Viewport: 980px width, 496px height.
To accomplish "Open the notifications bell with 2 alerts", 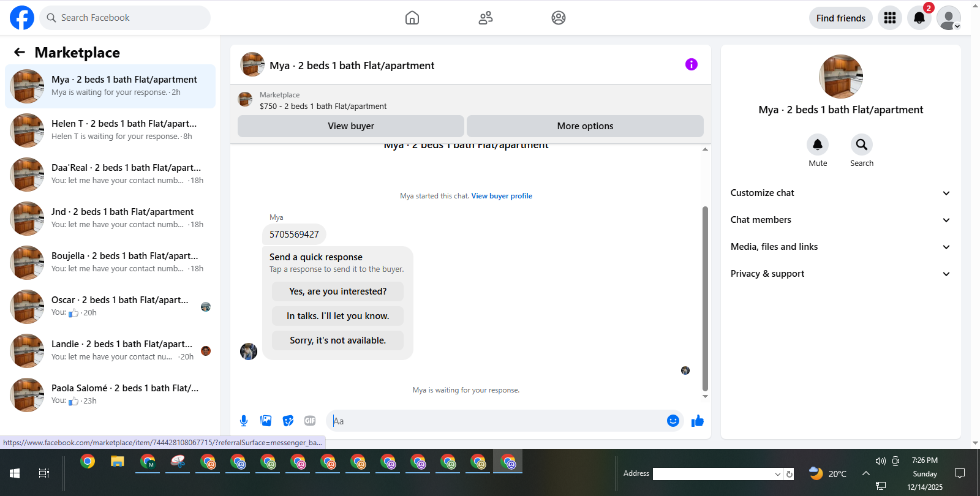I will pos(919,18).
